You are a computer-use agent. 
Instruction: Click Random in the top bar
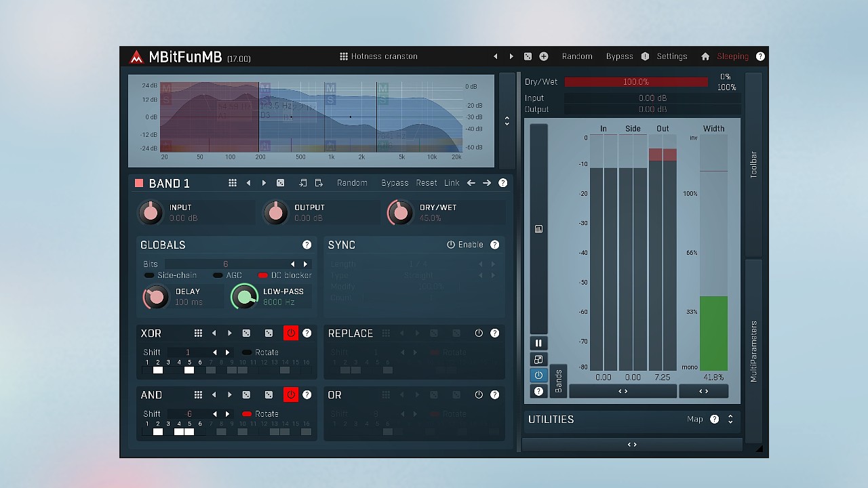tap(577, 56)
